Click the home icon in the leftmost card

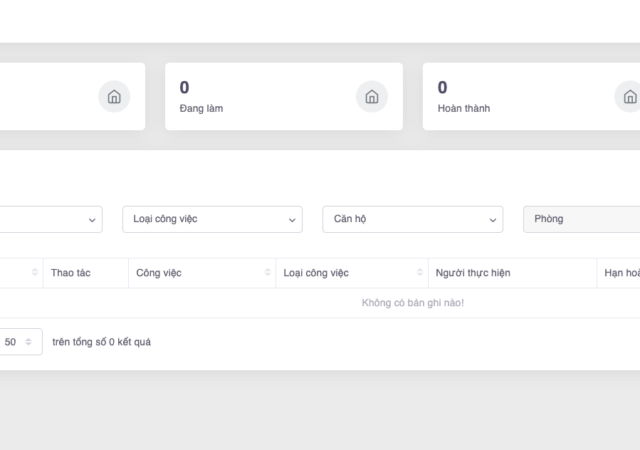113,97
